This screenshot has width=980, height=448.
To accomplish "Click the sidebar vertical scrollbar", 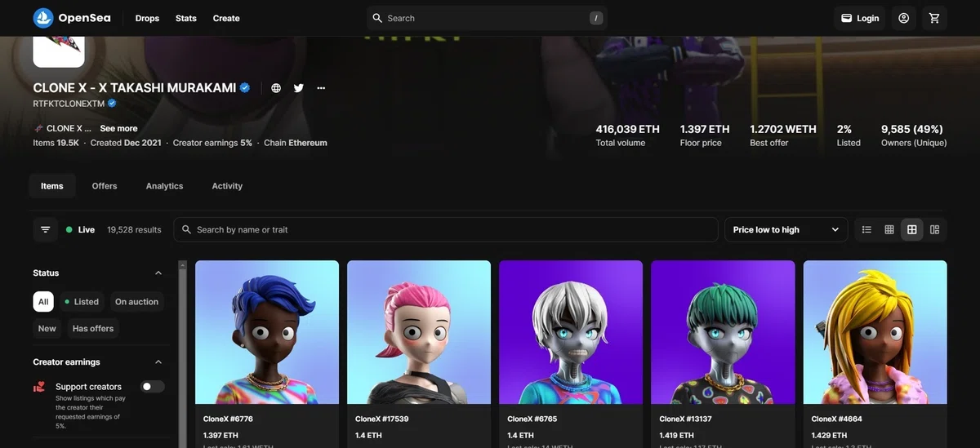I will click(183, 354).
